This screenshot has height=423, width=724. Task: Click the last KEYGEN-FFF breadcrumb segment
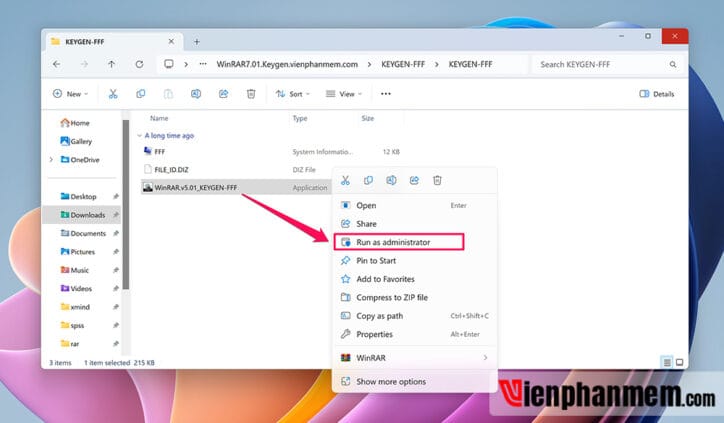pos(470,64)
